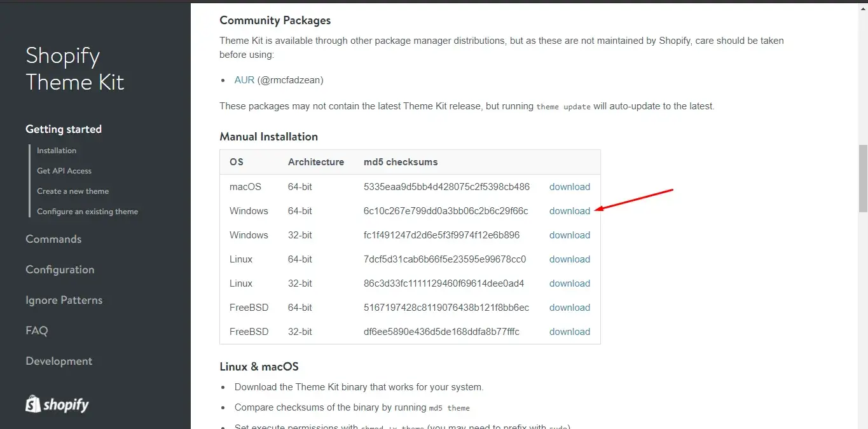Screen dimensions: 868x429
Task: Download the macOS 64-bit binary
Action: pos(569,187)
